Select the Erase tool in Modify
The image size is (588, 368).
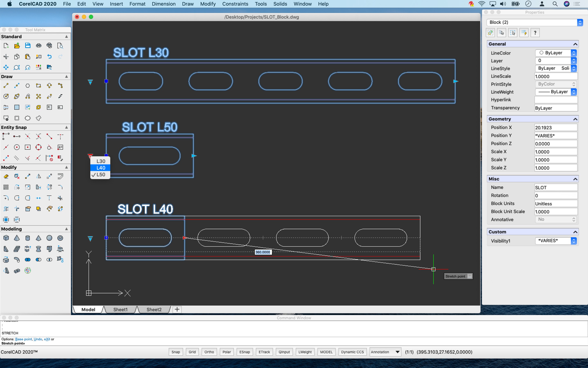(x=6, y=176)
